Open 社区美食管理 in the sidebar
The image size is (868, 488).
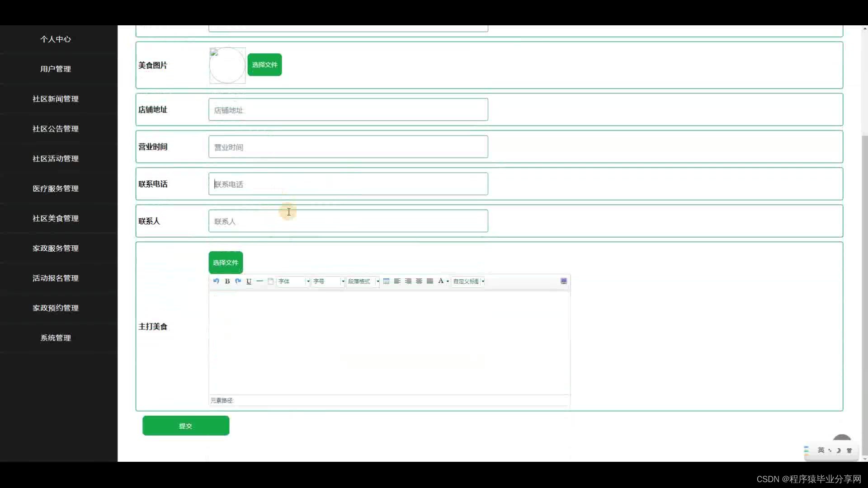click(56, 218)
